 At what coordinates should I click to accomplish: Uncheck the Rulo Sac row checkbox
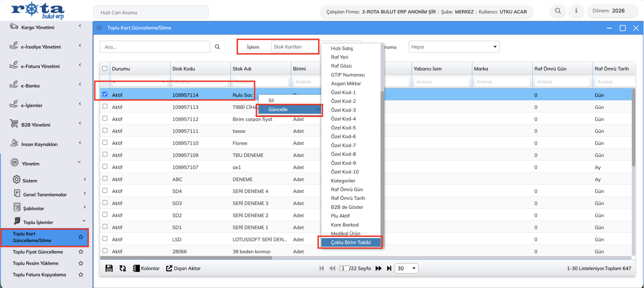click(x=105, y=95)
